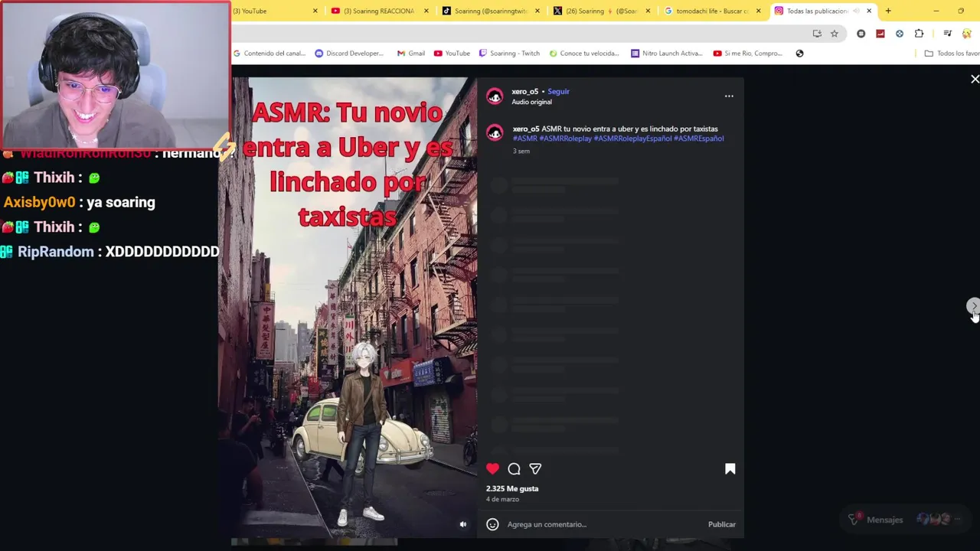The height and width of the screenshot is (551, 980).
Task: Minimize the Chrome window
Action: pyautogui.click(x=936, y=11)
